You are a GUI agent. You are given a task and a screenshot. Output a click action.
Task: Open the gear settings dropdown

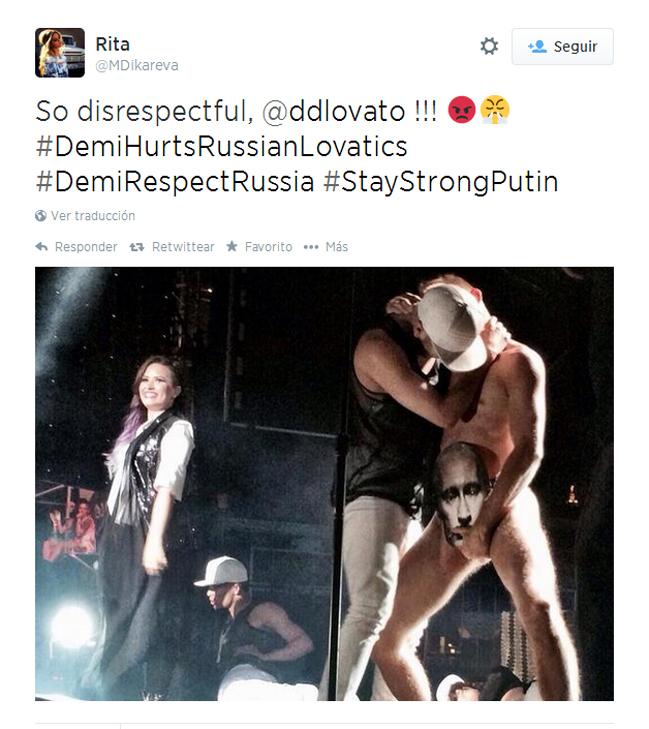pyautogui.click(x=489, y=46)
